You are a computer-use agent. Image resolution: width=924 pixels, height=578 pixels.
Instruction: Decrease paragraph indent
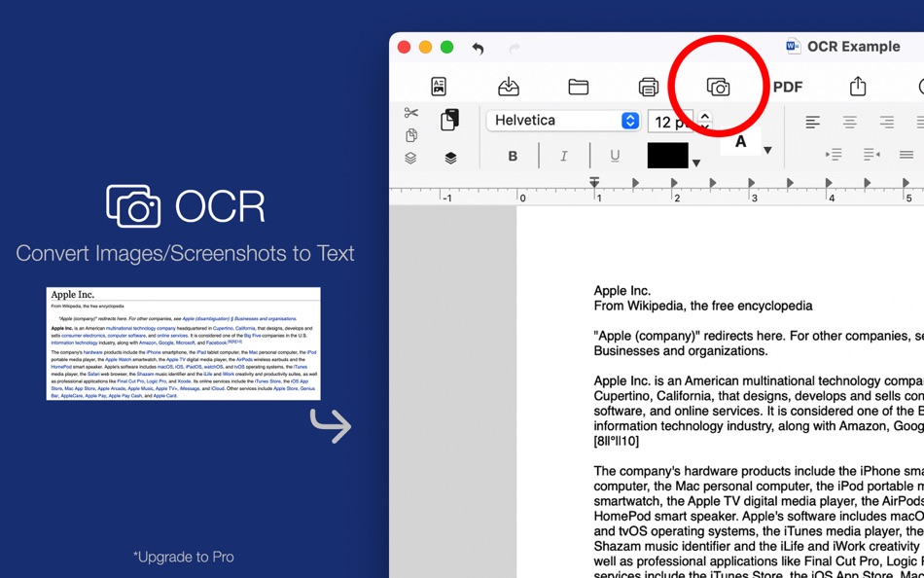coord(871,155)
